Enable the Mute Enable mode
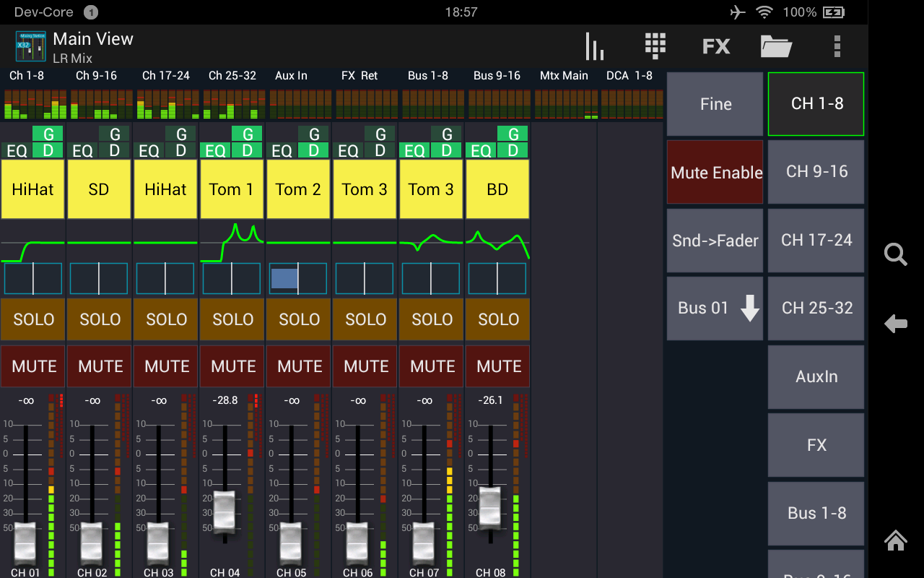This screenshot has height=578, width=924. click(x=715, y=172)
